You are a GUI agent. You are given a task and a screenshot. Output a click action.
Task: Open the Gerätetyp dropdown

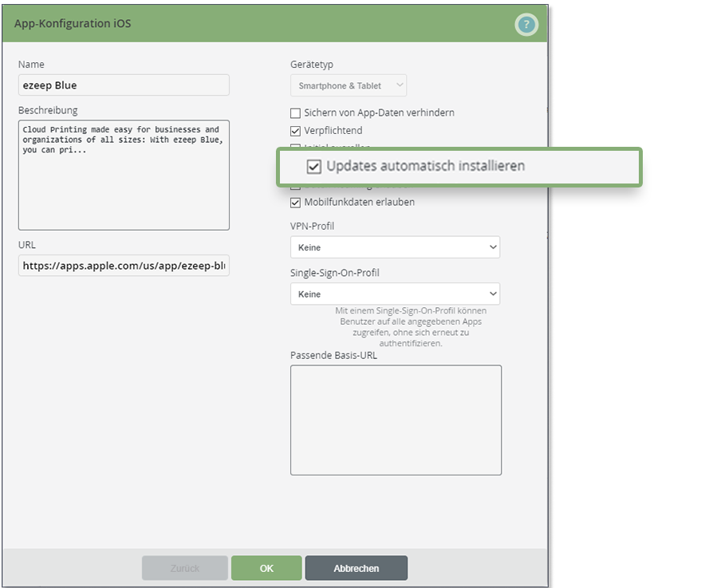349,85
